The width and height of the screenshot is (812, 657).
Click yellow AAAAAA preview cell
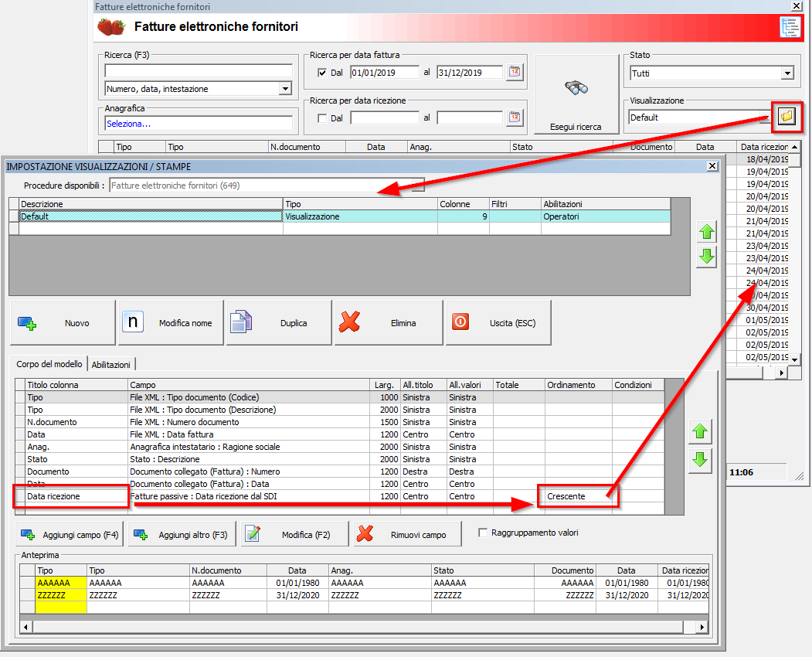click(x=61, y=583)
